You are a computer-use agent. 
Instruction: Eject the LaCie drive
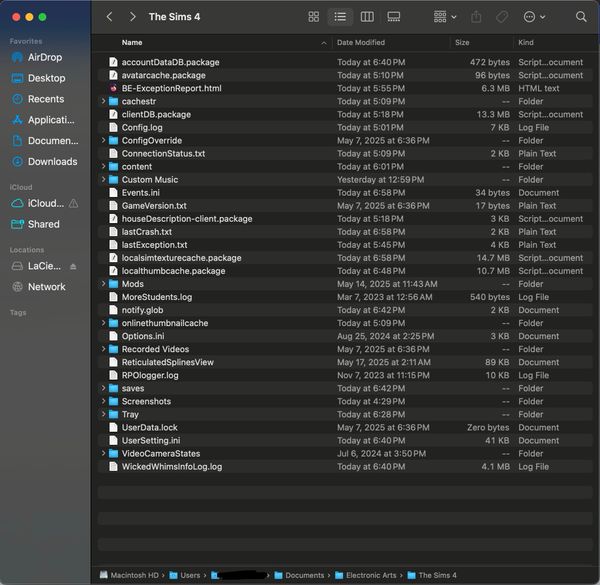pos(72,266)
